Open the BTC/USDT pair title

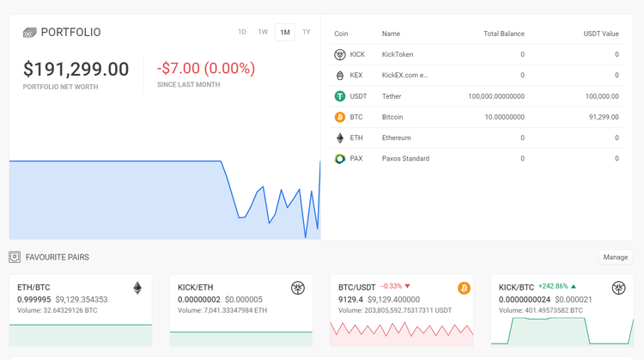(356, 287)
